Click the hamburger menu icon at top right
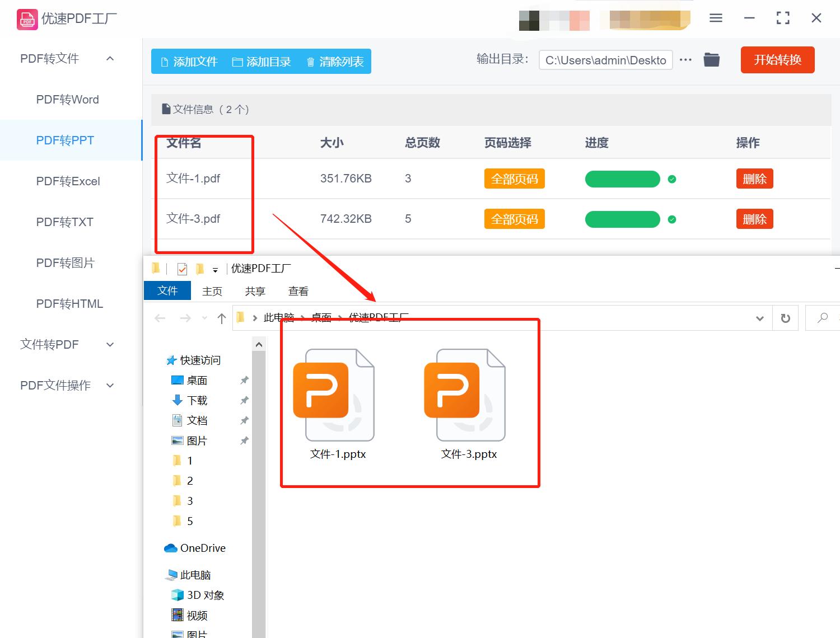Viewport: 840px width, 638px height. (x=715, y=18)
